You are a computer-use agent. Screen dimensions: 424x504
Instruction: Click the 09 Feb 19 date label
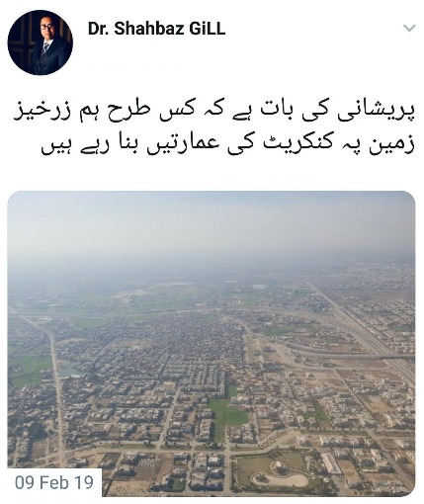[x=54, y=482]
